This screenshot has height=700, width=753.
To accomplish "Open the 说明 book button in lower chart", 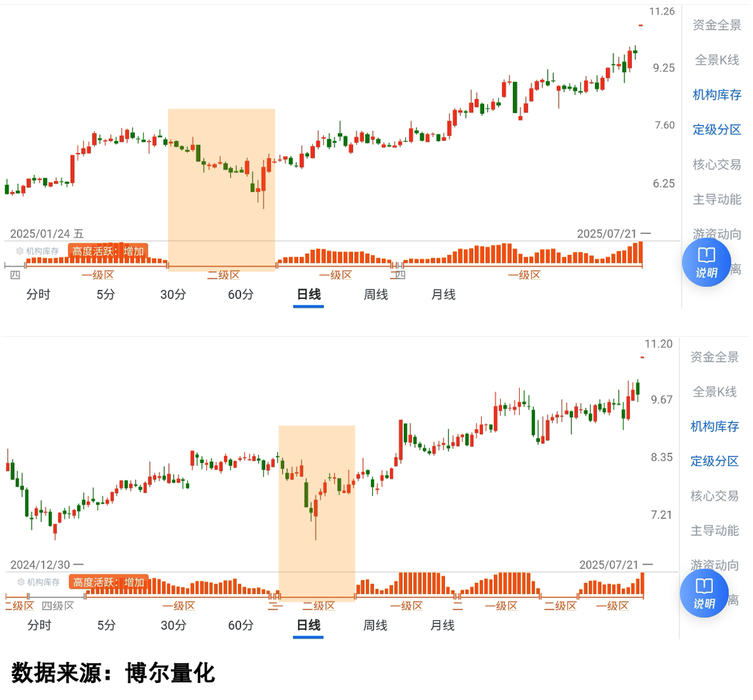I will pos(704,594).
